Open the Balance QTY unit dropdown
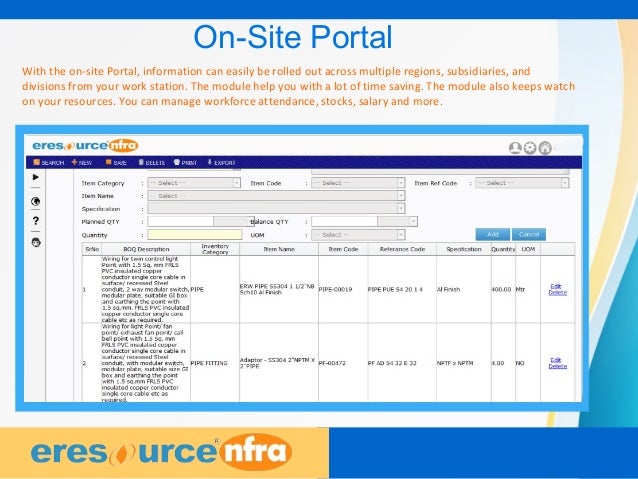Viewport: 638px width, 479px height. coord(398,221)
